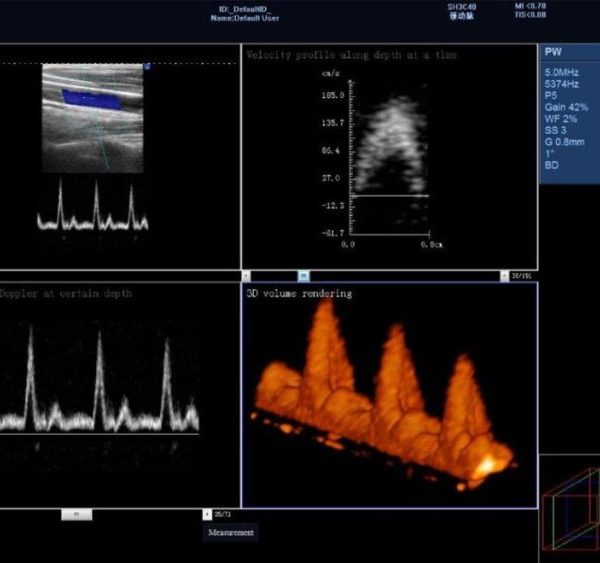Image resolution: width=600 pixels, height=563 pixels.
Task: Click the lower frame scrollbar thumb
Action: tap(77, 514)
